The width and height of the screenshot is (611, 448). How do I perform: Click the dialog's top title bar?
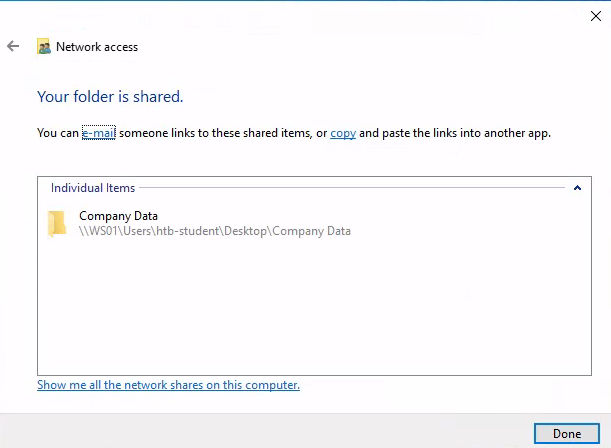[x=300, y=14]
